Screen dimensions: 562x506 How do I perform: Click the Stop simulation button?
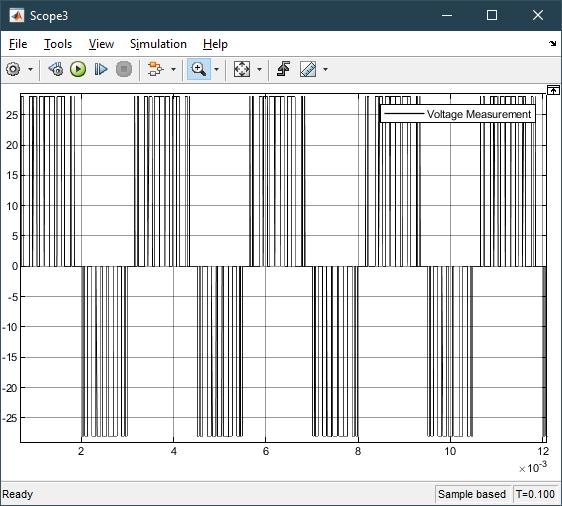tap(124, 69)
